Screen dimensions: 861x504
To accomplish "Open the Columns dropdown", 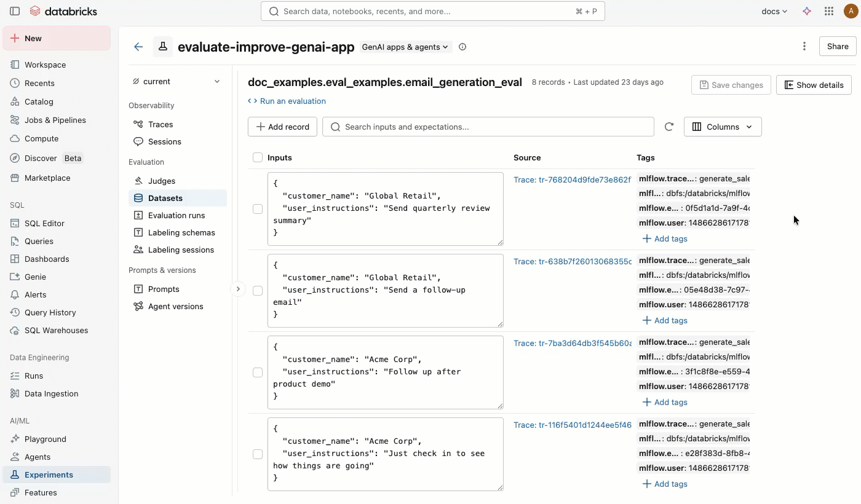I will point(723,127).
